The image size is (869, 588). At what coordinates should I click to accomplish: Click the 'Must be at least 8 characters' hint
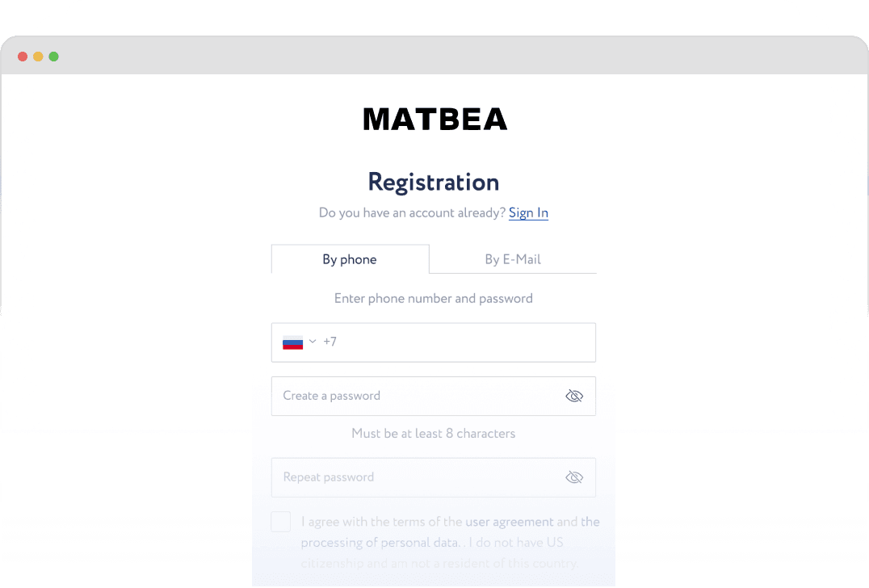click(434, 434)
